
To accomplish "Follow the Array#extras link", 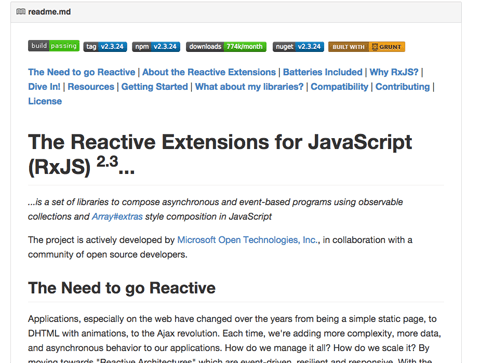I will (117, 217).
